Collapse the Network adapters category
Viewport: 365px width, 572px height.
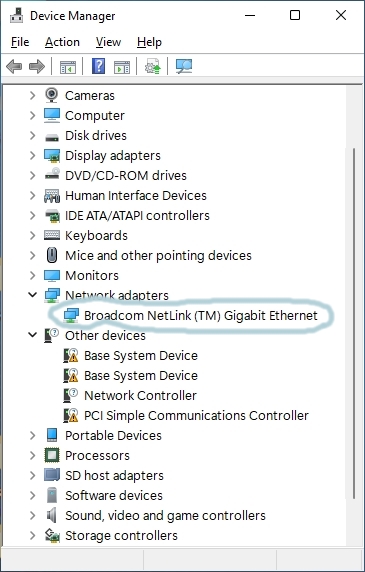[33, 295]
